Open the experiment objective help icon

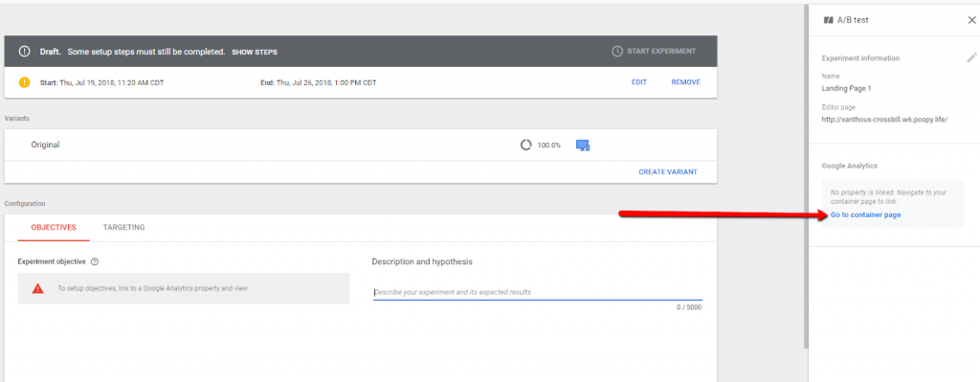click(x=95, y=261)
